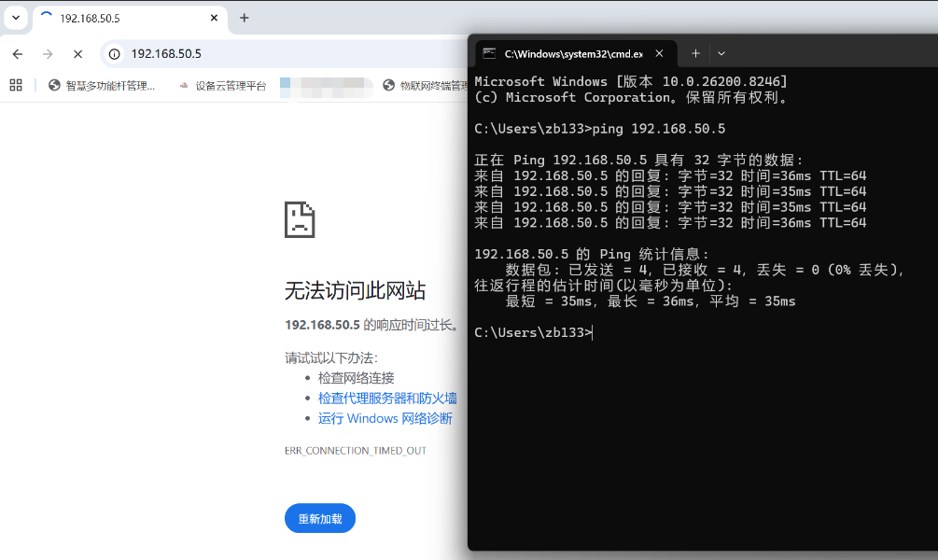Screen dimensions: 938x560
Task: Close the 192.168.50.5 browser tab
Action: [214, 18]
